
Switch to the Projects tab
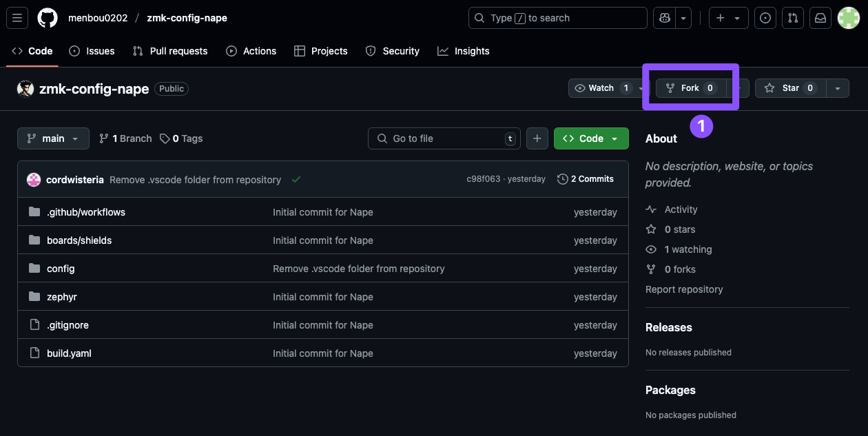tap(321, 51)
